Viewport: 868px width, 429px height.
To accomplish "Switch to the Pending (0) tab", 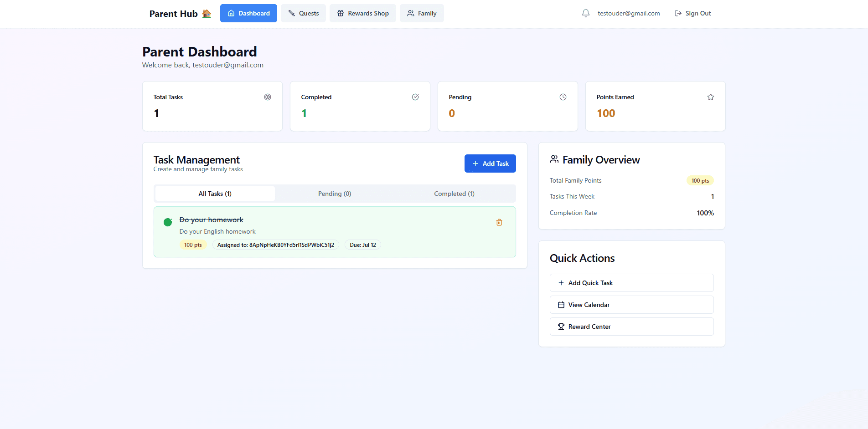I will [335, 194].
